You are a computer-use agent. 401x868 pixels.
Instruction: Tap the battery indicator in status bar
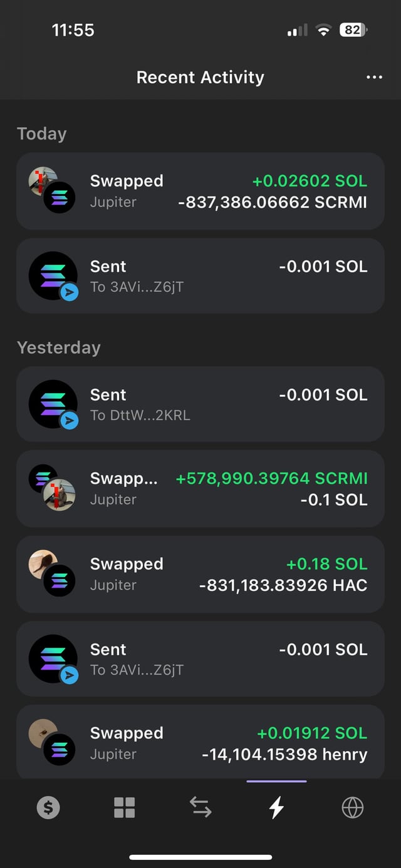pyautogui.click(x=353, y=29)
